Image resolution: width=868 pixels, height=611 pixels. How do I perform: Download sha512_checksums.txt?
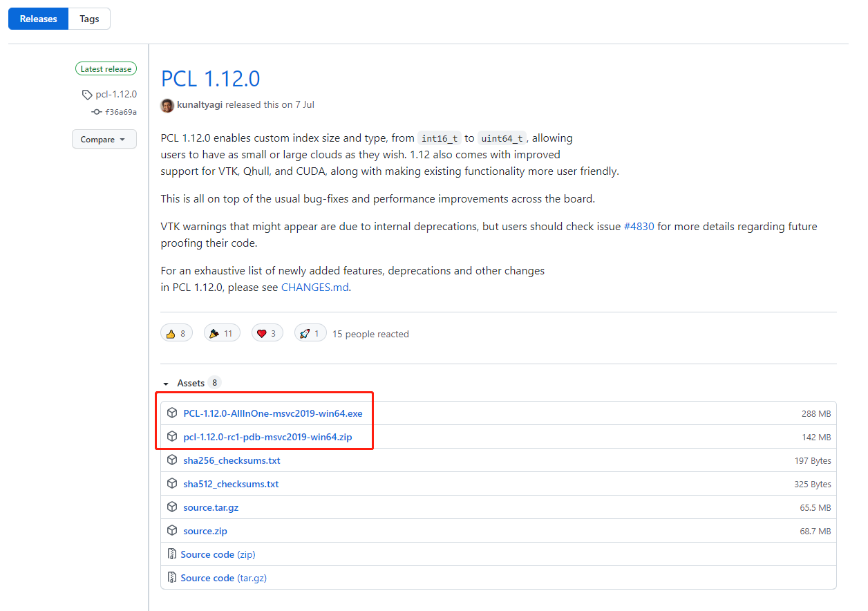point(232,483)
